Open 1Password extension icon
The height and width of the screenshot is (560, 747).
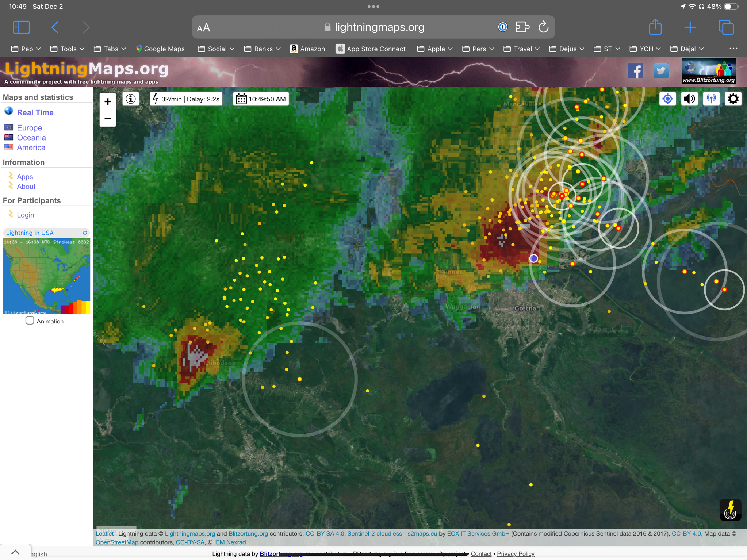click(502, 27)
